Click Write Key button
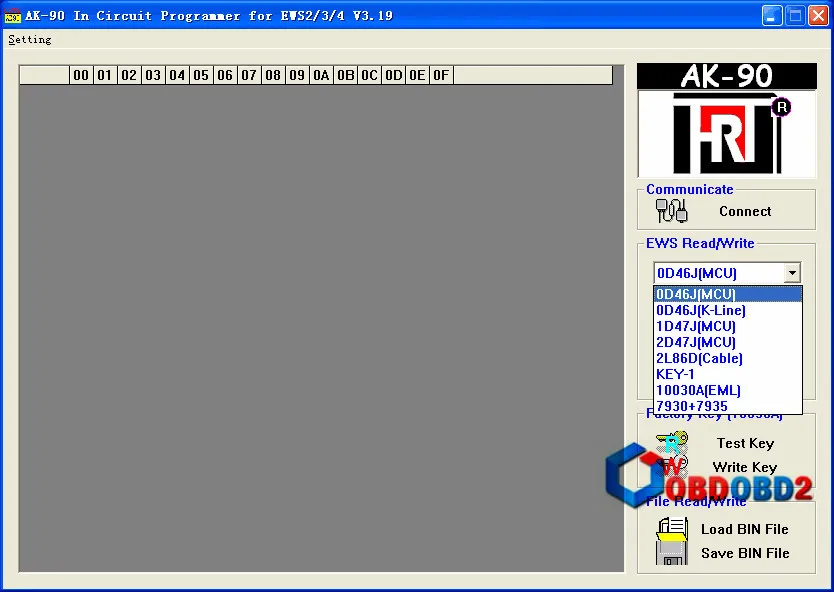 [745, 467]
